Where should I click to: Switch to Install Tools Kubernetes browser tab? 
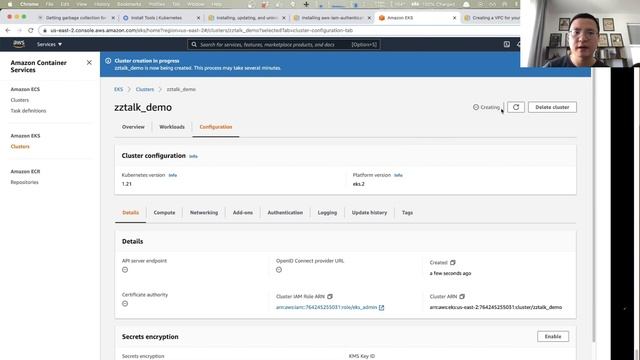click(161, 18)
